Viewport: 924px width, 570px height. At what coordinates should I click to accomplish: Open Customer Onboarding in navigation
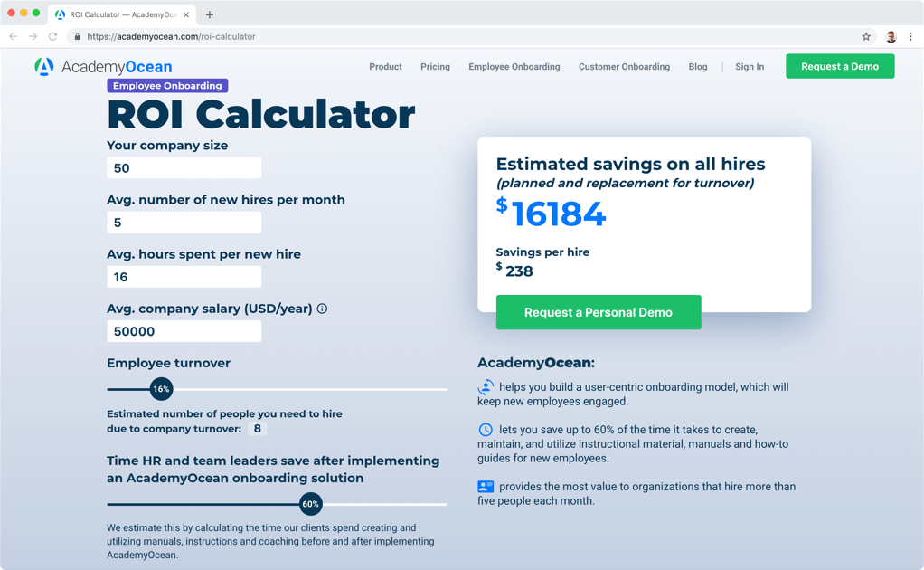click(624, 67)
